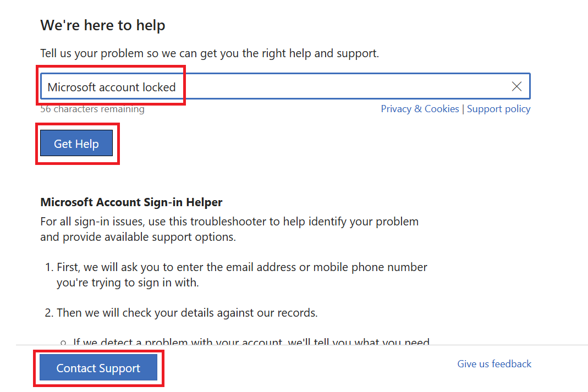Open the Privacy & Cookies link
This screenshot has height=392, width=588.
[x=420, y=109]
